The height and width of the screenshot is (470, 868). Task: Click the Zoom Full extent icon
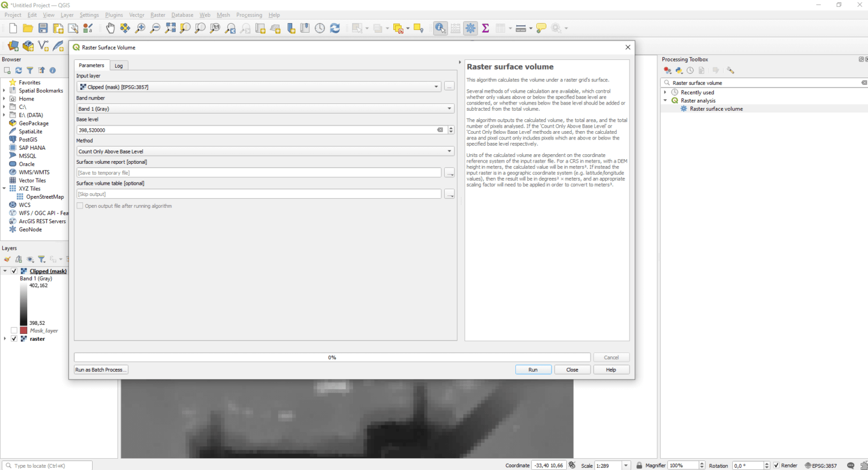click(170, 28)
